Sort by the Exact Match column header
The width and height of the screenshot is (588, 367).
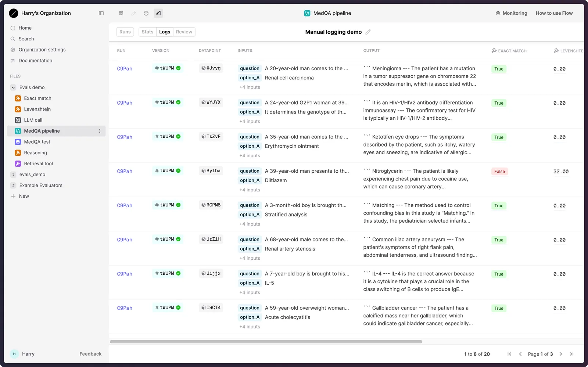point(509,51)
